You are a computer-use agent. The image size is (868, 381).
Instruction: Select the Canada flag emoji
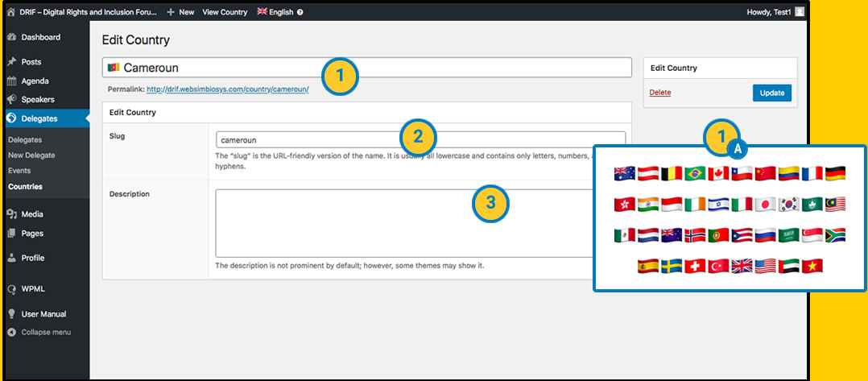click(x=718, y=173)
